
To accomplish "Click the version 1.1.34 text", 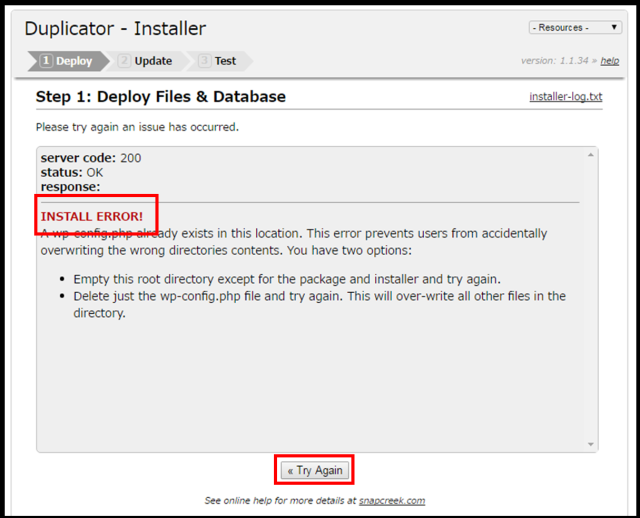I will pyautogui.click(x=555, y=61).
